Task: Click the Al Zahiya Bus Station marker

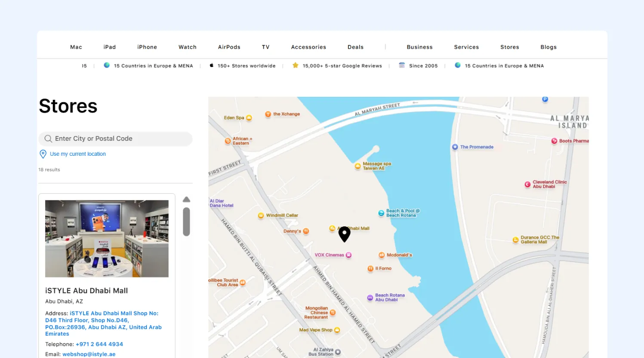Action: coord(338,352)
